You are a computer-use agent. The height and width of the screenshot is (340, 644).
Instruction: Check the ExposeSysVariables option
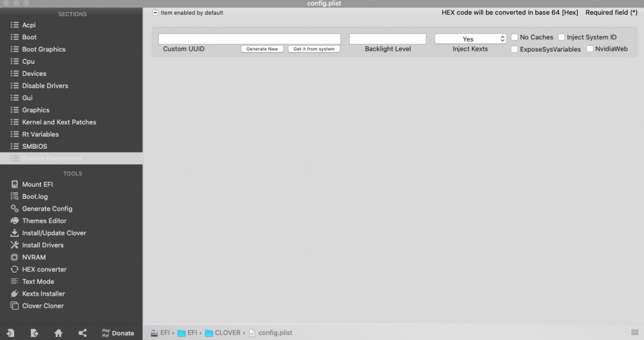tap(514, 49)
